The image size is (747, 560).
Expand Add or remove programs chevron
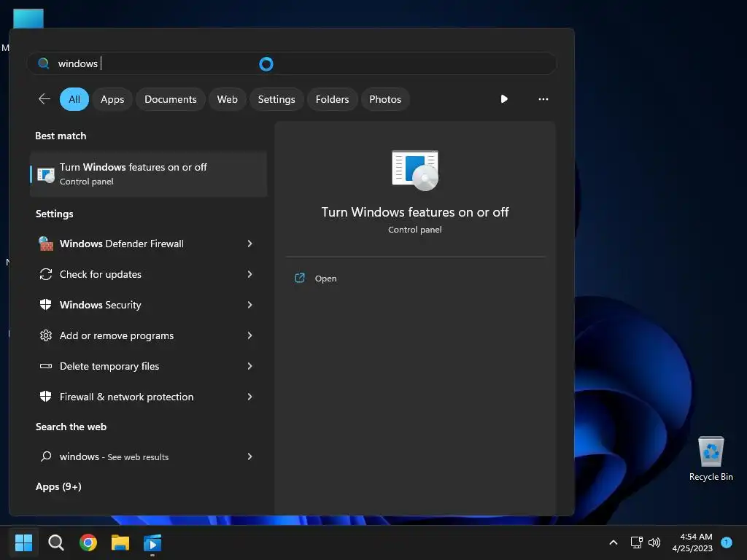click(249, 335)
